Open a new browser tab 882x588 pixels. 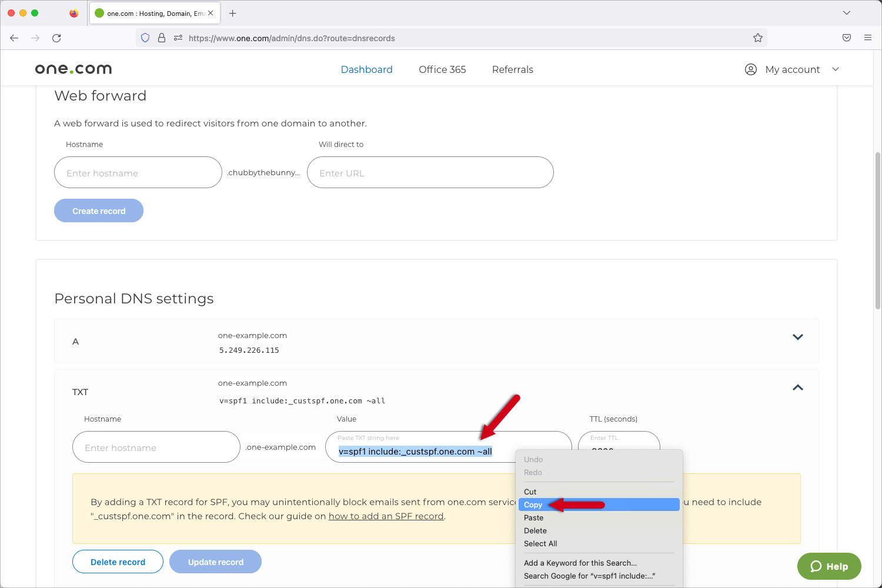[232, 12]
